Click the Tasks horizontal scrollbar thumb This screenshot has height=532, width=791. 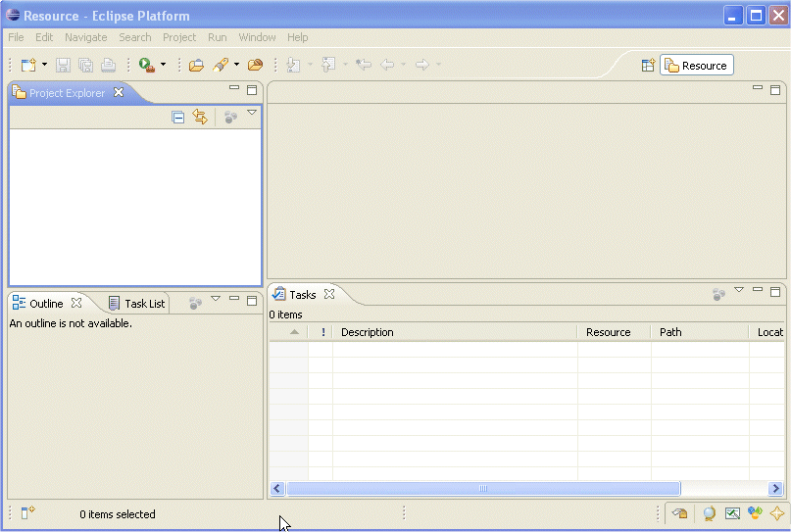tap(483, 489)
